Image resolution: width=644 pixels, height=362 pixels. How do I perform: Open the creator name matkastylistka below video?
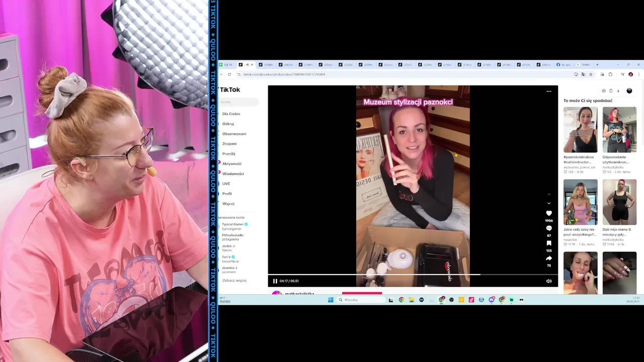(x=299, y=294)
